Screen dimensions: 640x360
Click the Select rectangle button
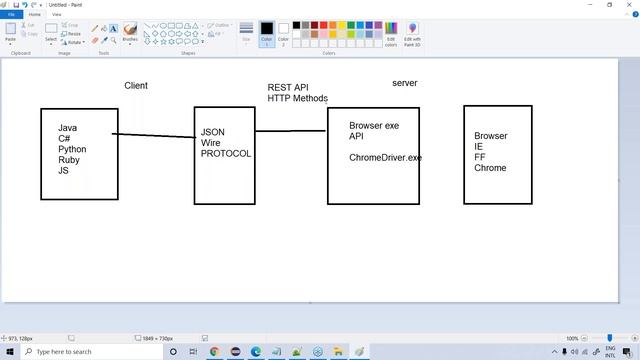51,29
